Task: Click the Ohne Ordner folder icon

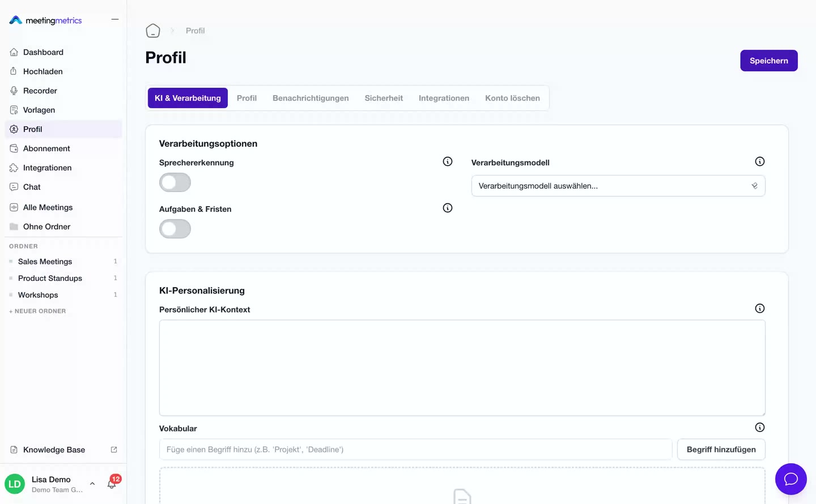Action: [x=14, y=227]
